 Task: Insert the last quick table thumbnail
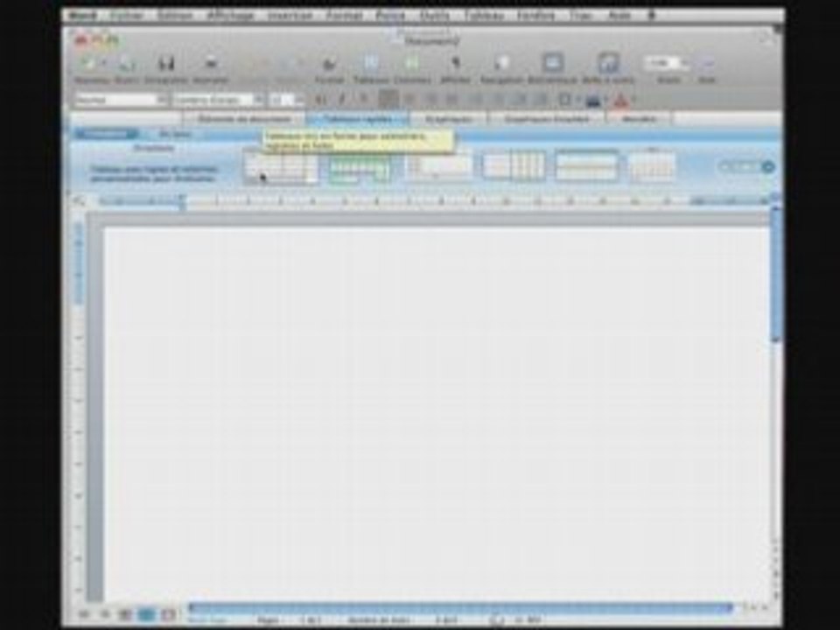coord(652,166)
